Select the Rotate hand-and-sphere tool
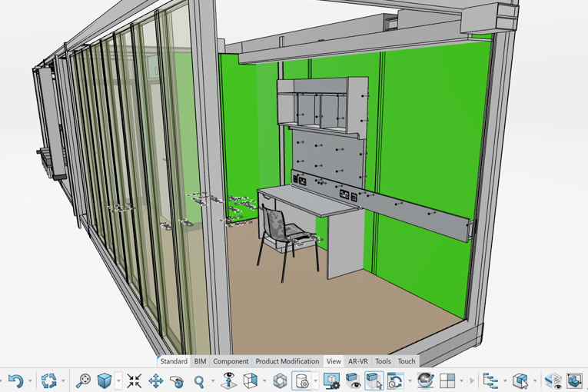 pyautogui.click(x=177, y=381)
